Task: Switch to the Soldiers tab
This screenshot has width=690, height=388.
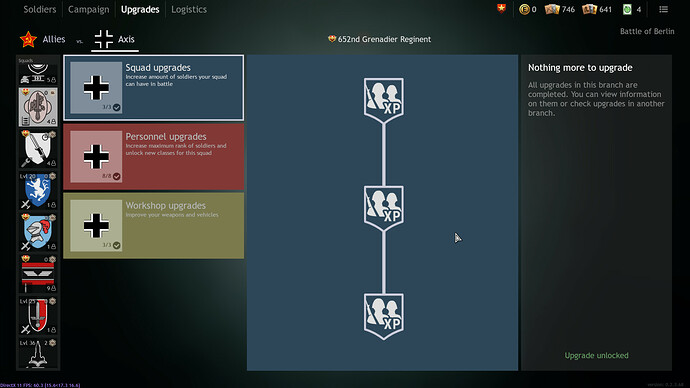Action: (x=40, y=9)
